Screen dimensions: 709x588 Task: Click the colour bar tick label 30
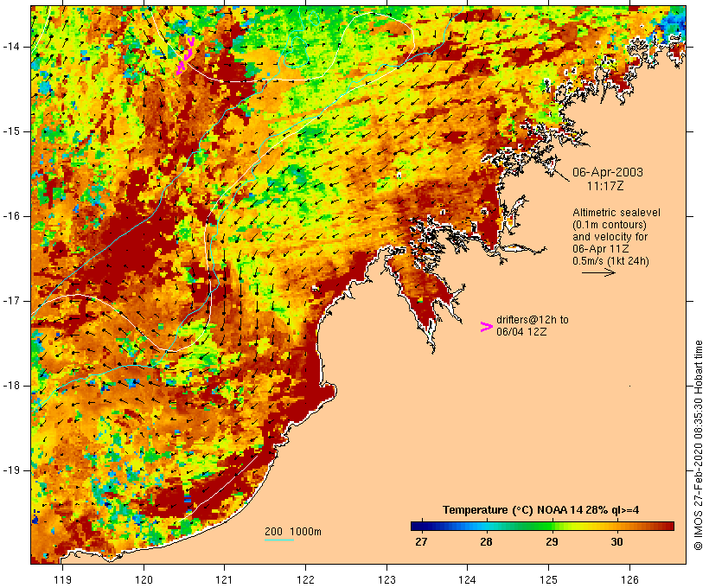616,541
